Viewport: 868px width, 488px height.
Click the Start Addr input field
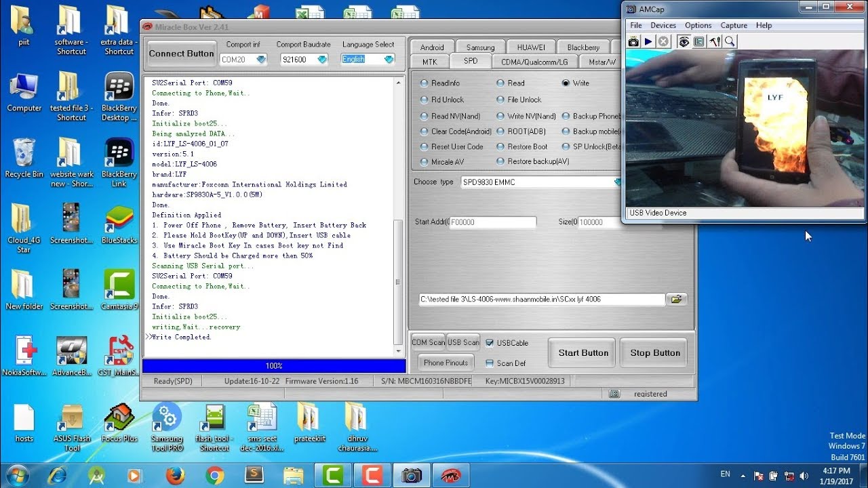[x=492, y=222]
